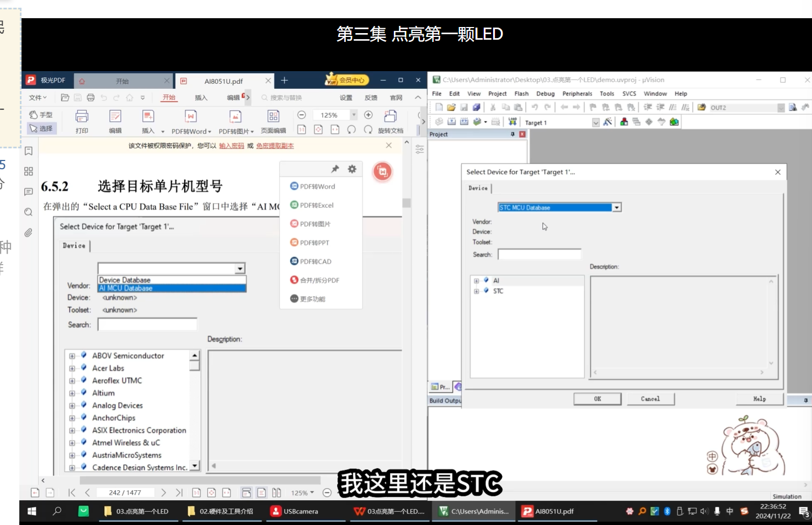Image resolution: width=812 pixels, height=525 pixels.
Task: Select the 手型 hand tool in 极光PDF
Action: pos(41,114)
